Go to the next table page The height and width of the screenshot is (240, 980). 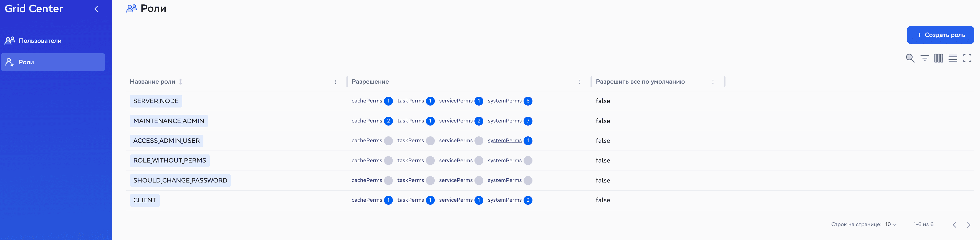click(968, 225)
